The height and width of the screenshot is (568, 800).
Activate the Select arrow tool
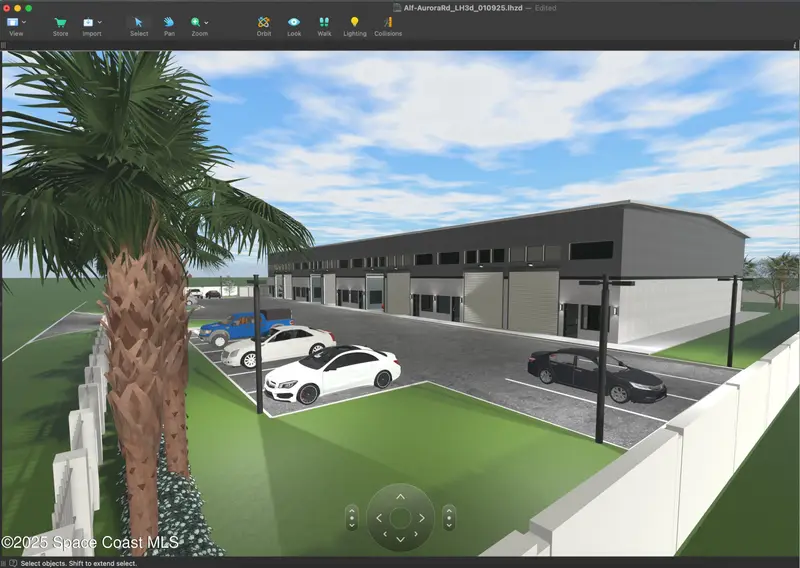click(x=138, y=22)
